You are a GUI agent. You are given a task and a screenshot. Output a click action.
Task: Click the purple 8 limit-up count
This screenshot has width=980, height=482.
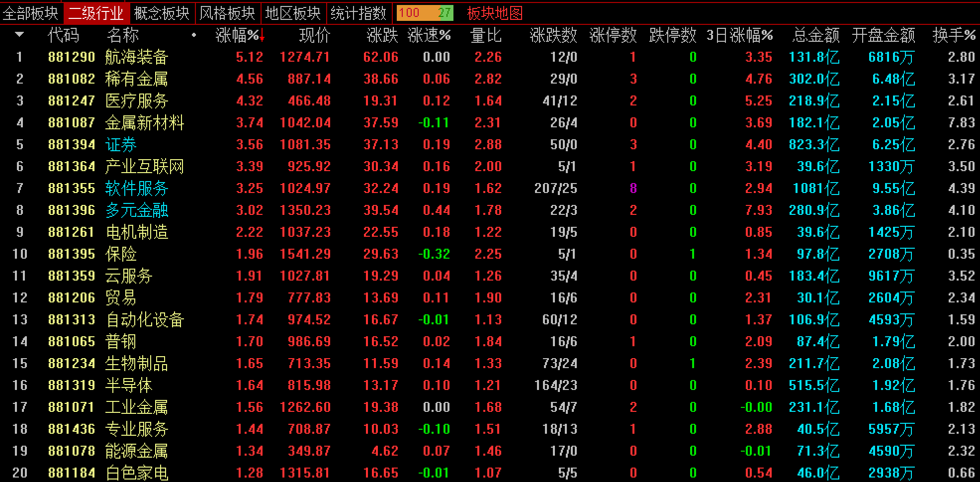coord(633,189)
